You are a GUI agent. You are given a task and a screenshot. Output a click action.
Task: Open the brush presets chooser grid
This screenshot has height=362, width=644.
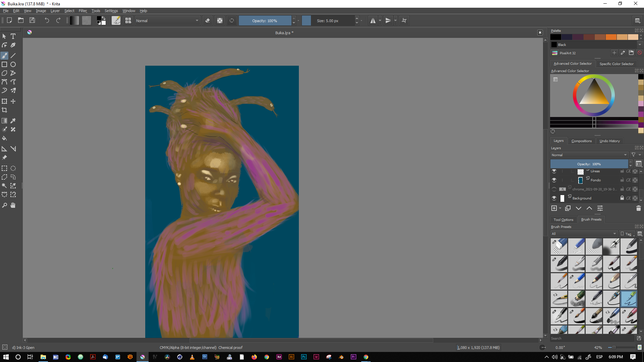(128, 20)
